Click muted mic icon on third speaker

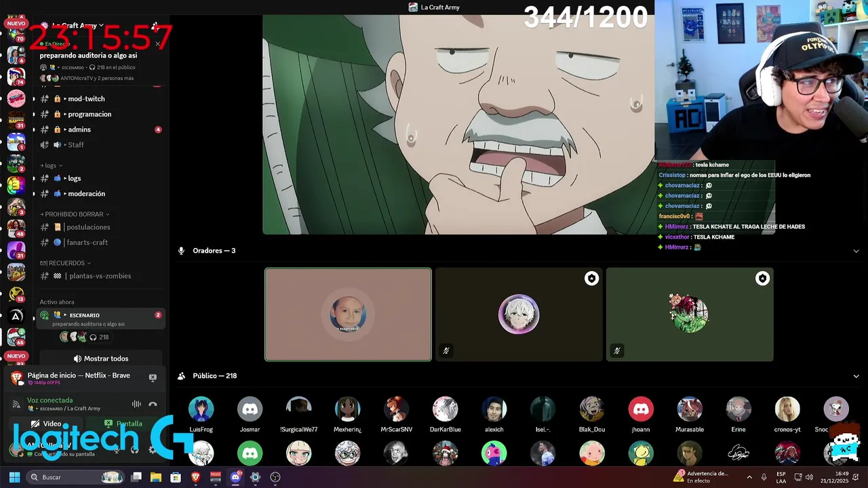click(616, 350)
